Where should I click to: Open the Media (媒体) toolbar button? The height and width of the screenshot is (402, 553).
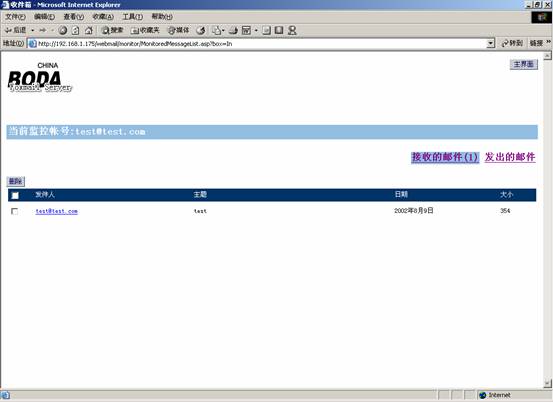[178, 31]
